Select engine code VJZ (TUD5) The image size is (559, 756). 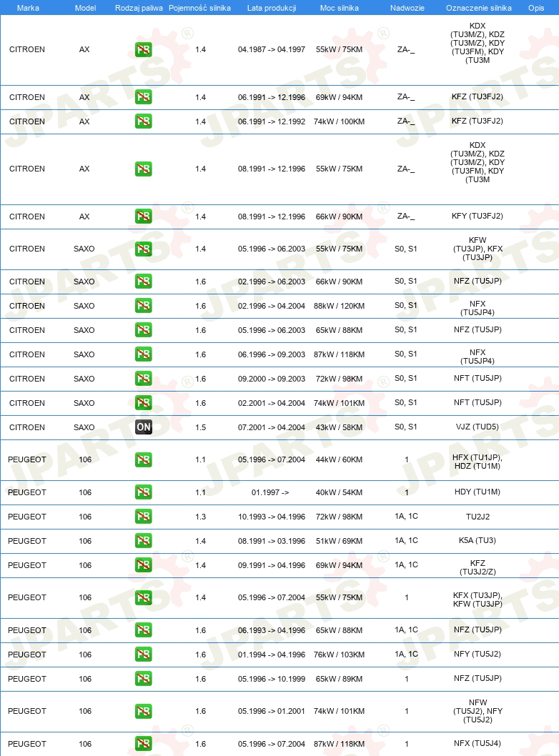point(478,427)
